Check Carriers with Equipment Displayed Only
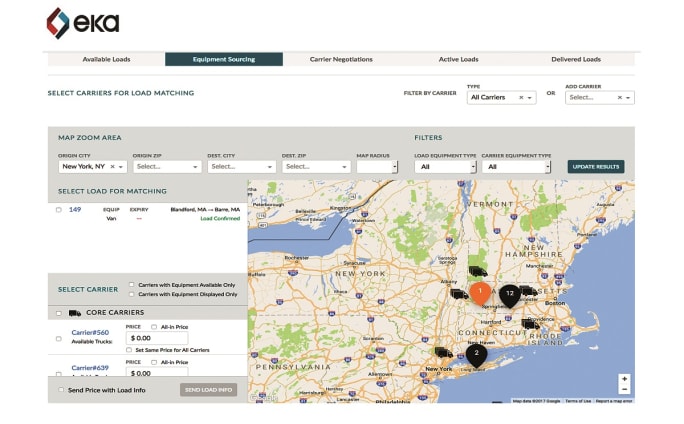This screenshot has width=684, height=424. point(132,294)
